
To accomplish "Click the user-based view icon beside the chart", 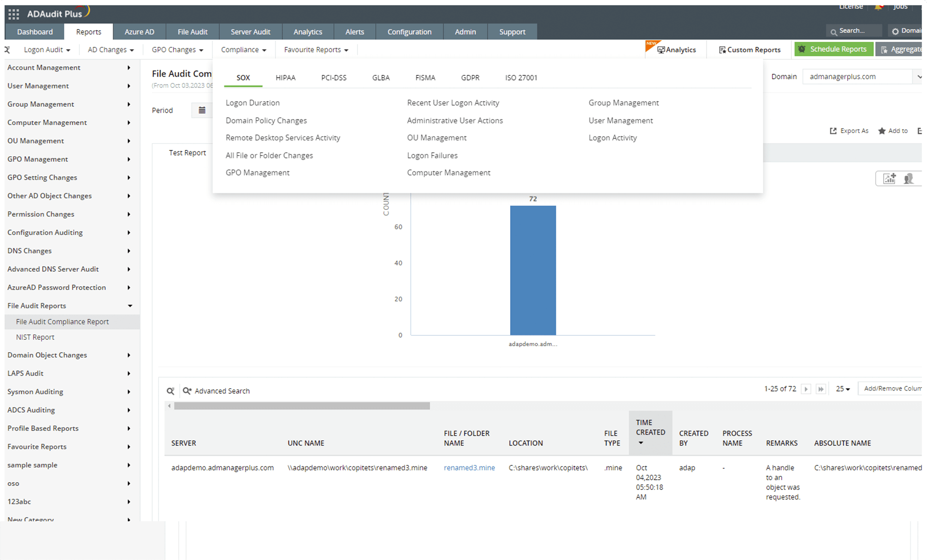I will [909, 178].
